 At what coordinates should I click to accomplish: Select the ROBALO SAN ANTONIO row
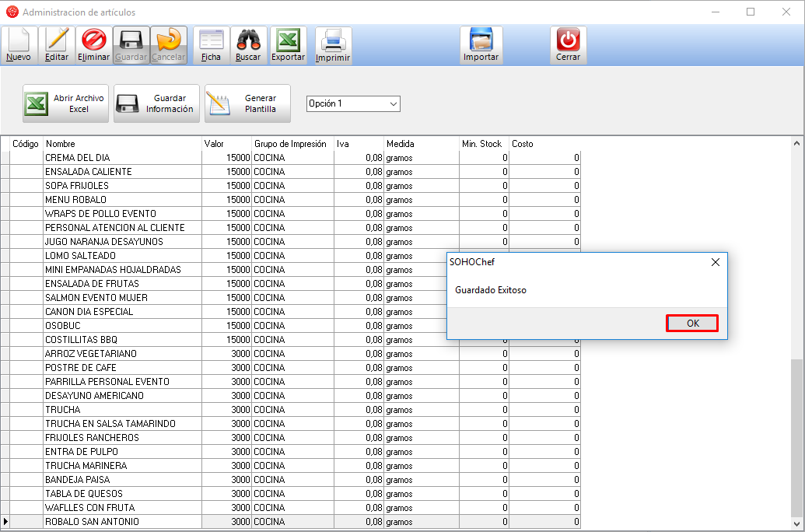coord(122,522)
